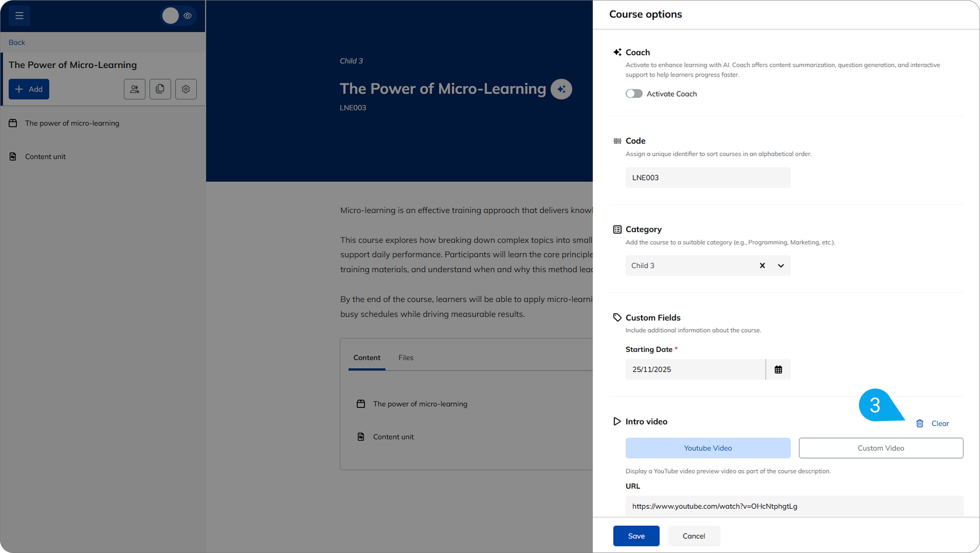Click the Back link
The height and width of the screenshot is (553, 980).
click(17, 42)
